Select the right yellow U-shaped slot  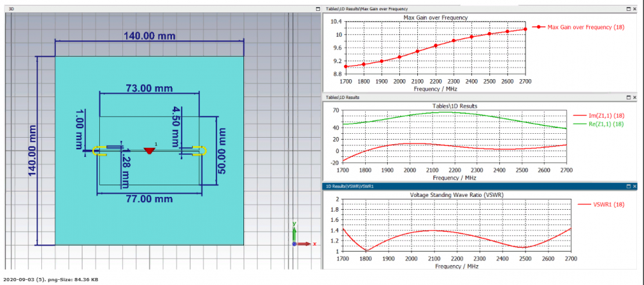click(200, 151)
